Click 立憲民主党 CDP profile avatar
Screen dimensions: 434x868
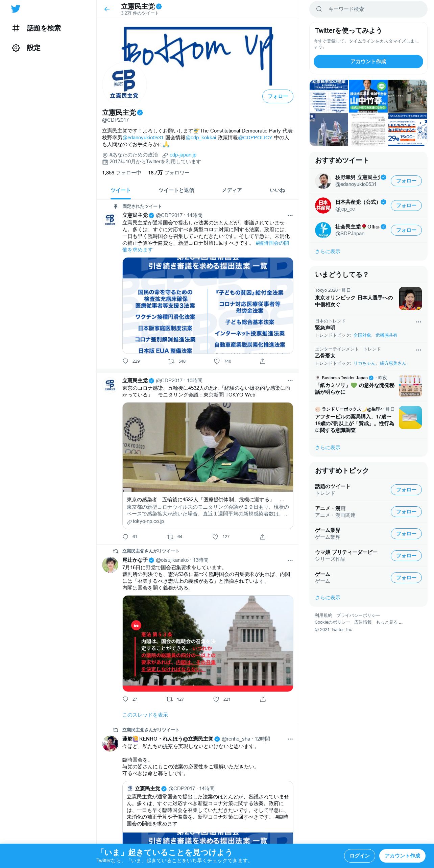coord(124,85)
